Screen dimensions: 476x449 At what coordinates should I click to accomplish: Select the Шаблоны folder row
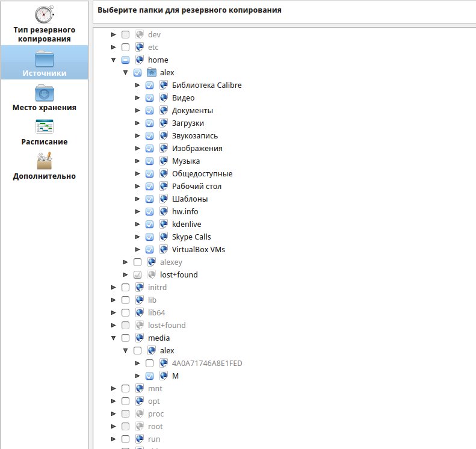[190, 199]
